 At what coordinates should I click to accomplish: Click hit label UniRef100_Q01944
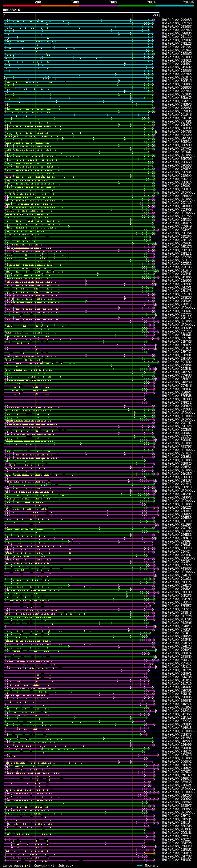(x=177, y=91)
